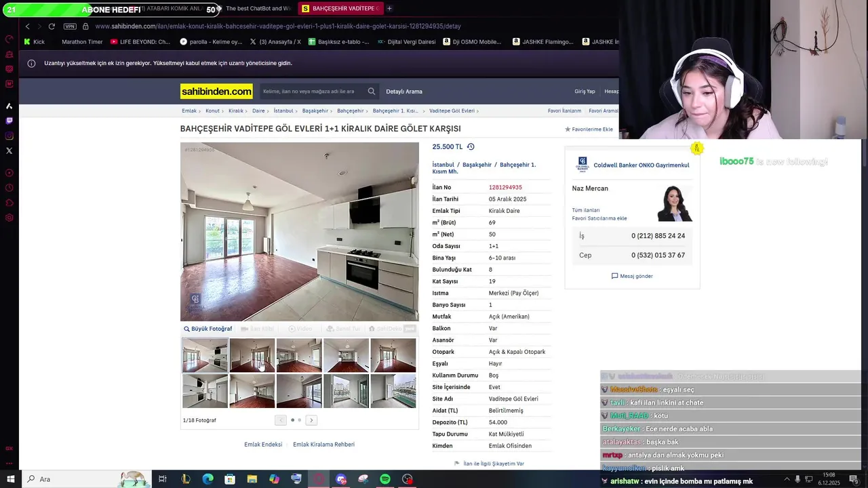Image resolution: width=868 pixels, height=488 pixels.
Task: Click the search magnifier icon
Action: click(372, 91)
